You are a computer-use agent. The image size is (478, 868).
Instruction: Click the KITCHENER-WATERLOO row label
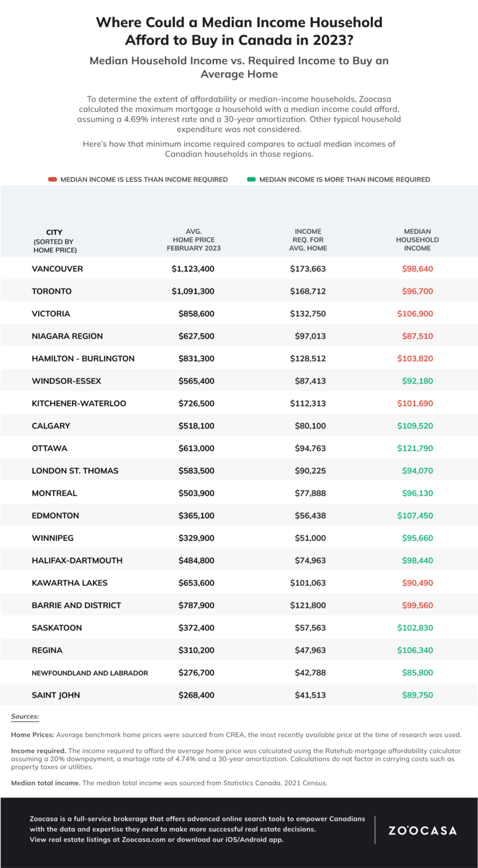[x=79, y=403]
